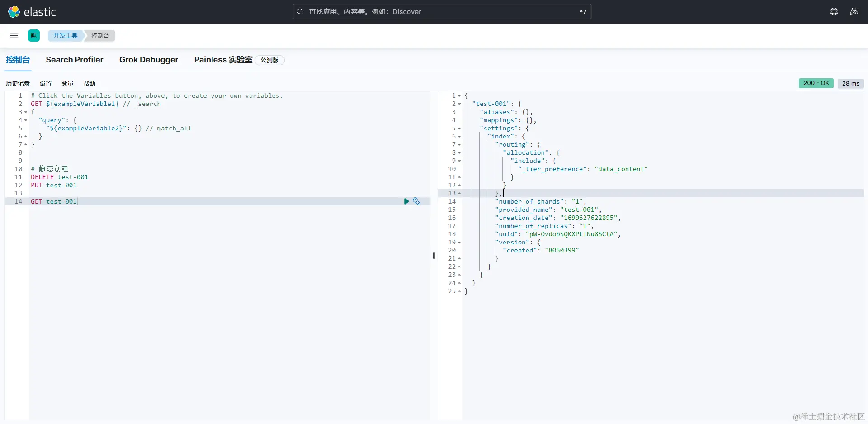Open the help menu lifebuoy icon
Screen dimensions: 868x424
pos(834,12)
